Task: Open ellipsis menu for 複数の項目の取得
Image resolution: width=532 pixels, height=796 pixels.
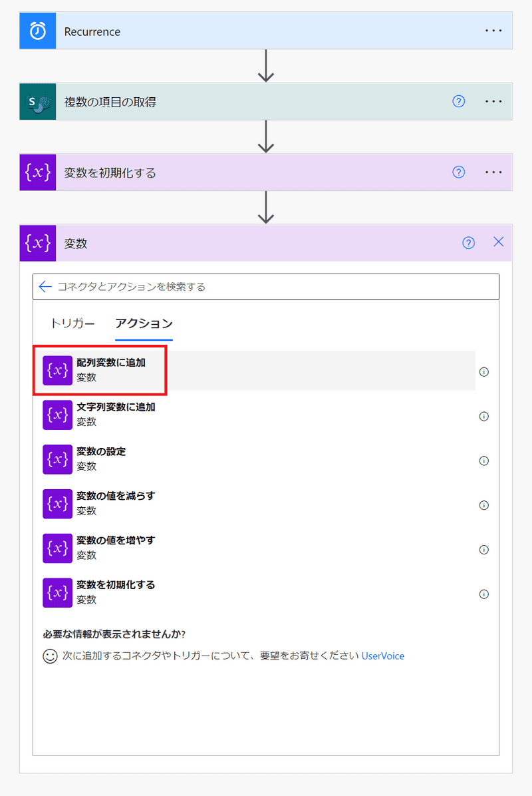Action: 493,102
